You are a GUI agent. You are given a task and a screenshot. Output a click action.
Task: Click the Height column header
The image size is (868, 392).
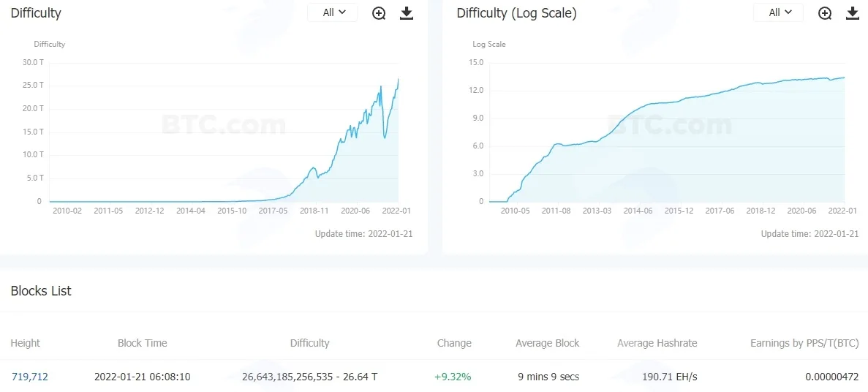pos(26,343)
